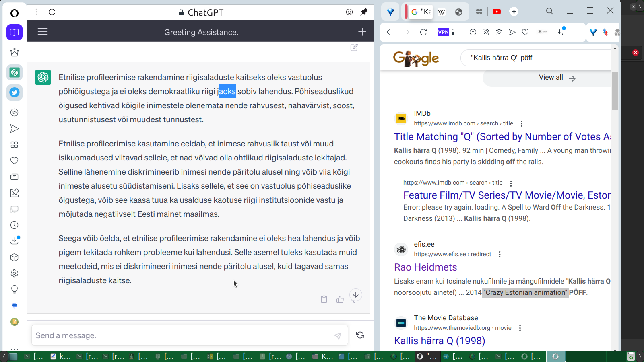This screenshot has height=362, width=644.
Task: Click the 'Greeting Assistance.' chat title
Action: [x=201, y=32]
